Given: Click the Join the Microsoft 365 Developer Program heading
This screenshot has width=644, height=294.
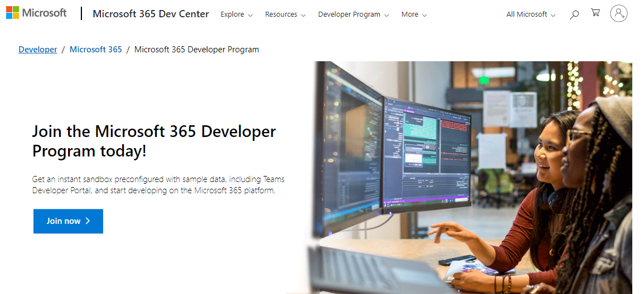Looking at the screenshot, I should (154, 141).
